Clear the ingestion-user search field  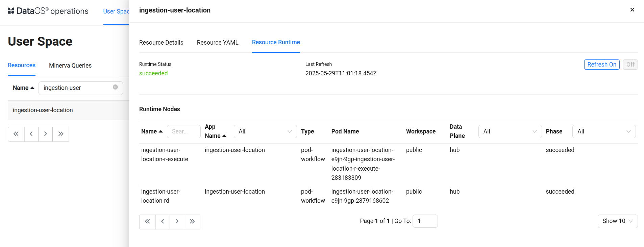(115, 87)
